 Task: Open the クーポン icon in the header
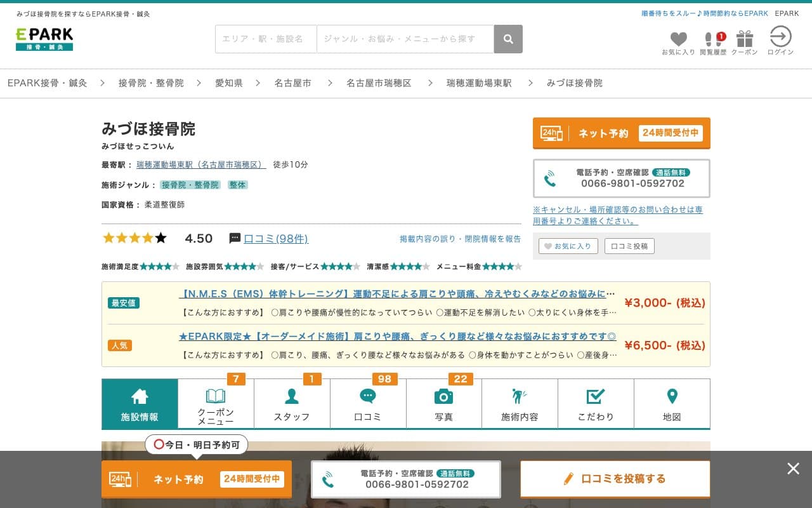click(x=744, y=39)
